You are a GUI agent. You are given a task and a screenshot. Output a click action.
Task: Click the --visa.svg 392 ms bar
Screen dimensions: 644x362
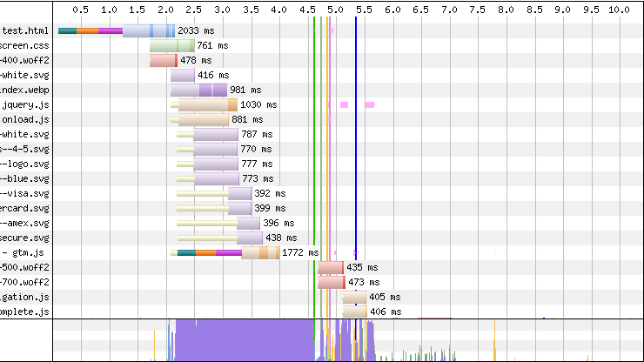click(240, 193)
